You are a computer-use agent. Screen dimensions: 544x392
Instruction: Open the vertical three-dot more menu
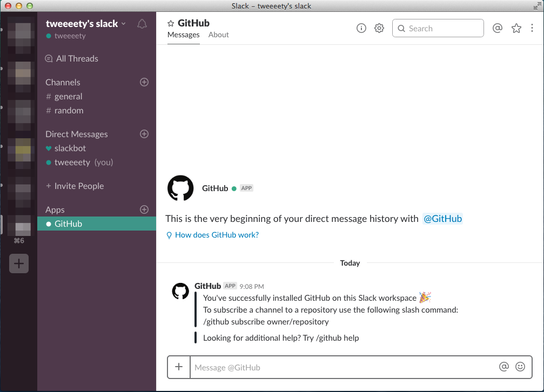pyautogui.click(x=532, y=28)
